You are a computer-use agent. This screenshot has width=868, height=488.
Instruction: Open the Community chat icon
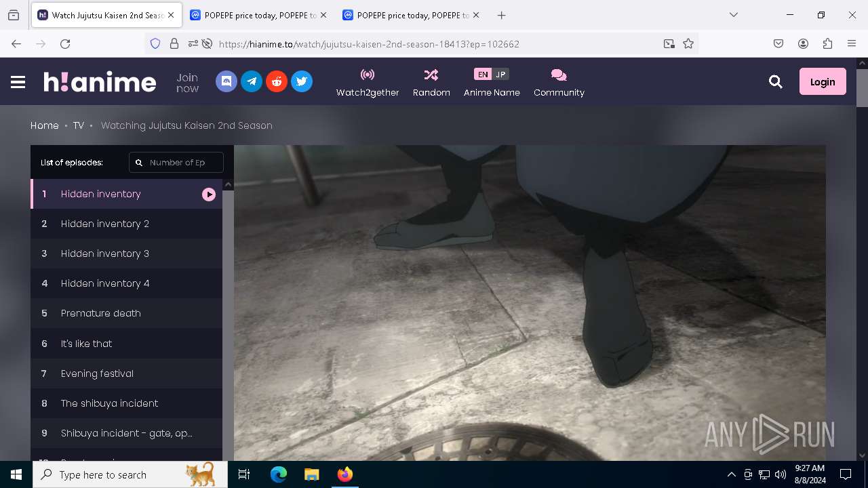(x=559, y=75)
